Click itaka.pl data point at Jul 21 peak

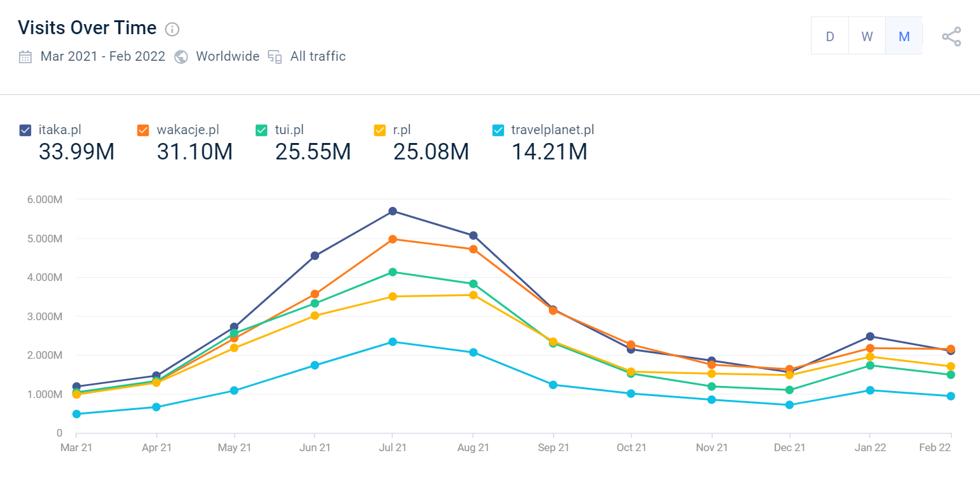tap(393, 211)
